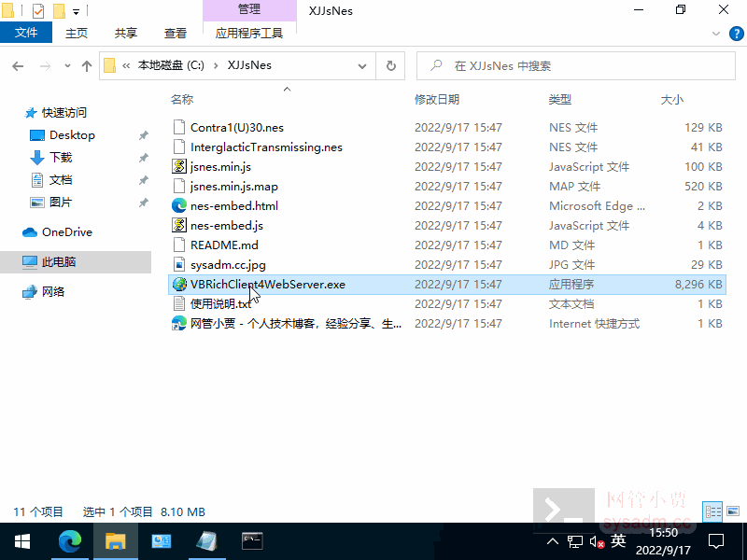
Task: Expand the ribbon chevron
Action: 715,34
